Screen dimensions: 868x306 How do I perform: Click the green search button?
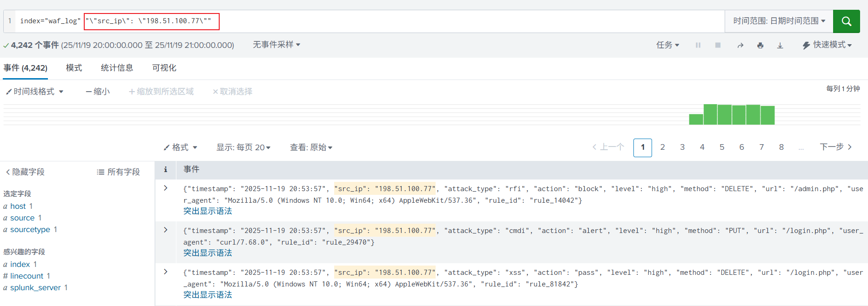point(846,21)
